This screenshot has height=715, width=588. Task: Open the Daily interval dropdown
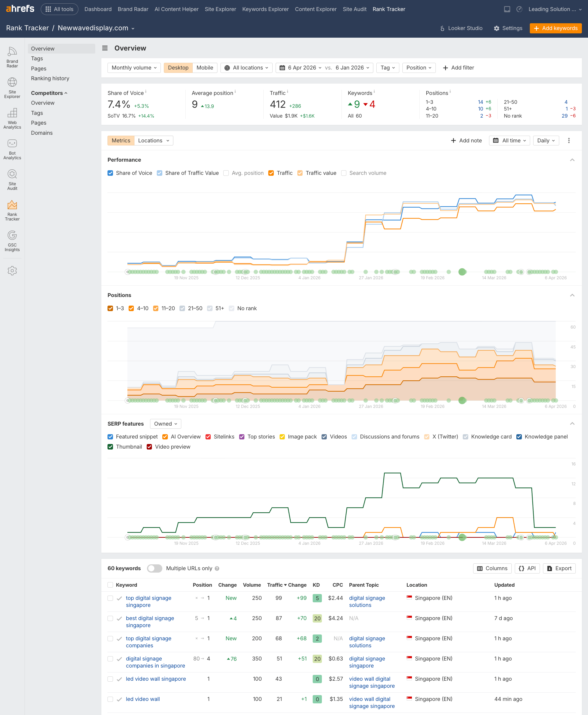tap(546, 141)
